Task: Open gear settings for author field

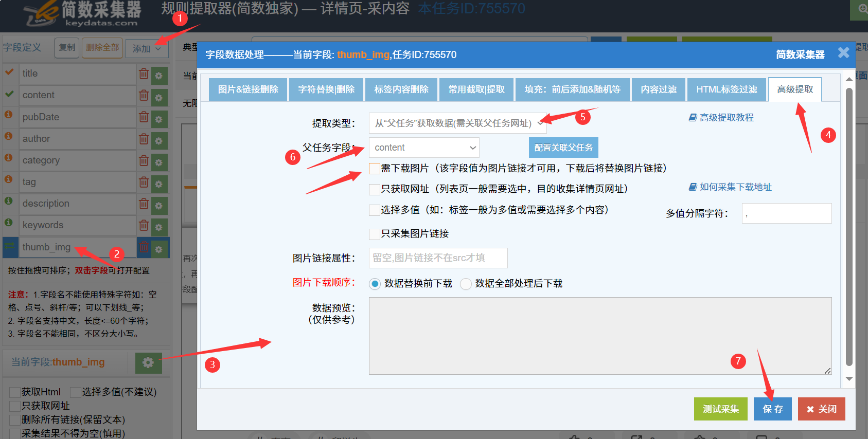Action: coord(159,140)
